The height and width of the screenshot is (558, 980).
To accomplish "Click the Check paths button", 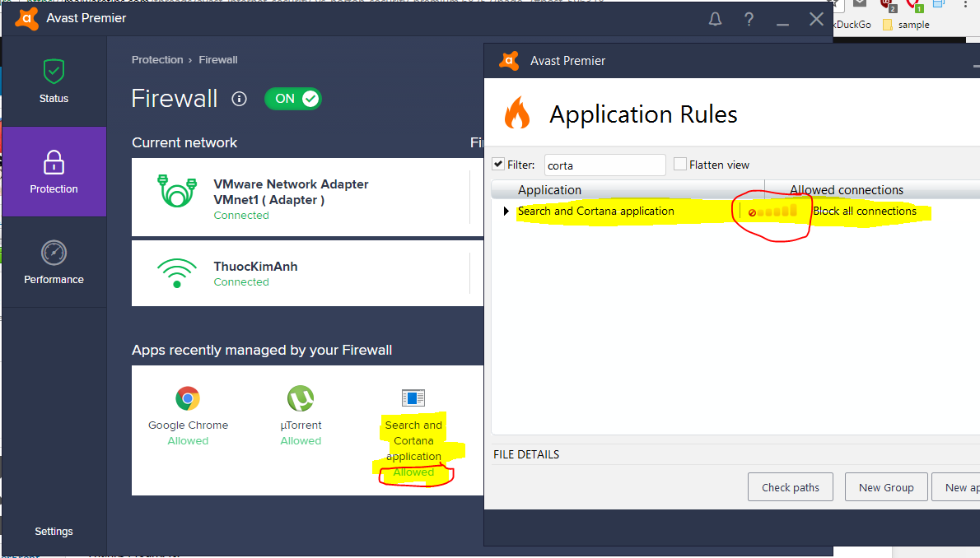I will [790, 487].
